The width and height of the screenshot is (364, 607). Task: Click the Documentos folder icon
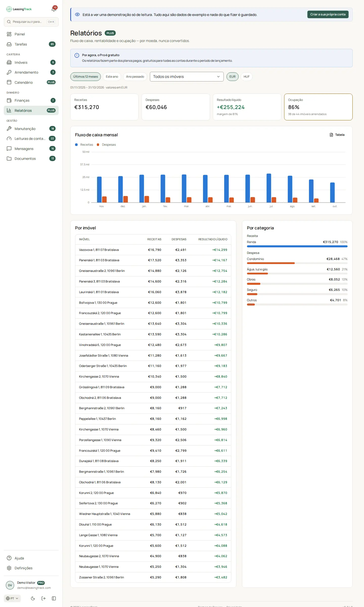point(9,159)
